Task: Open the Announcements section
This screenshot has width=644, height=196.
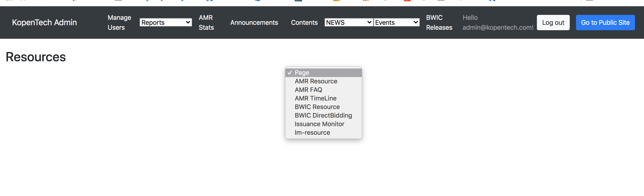Action: pyautogui.click(x=254, y=23)
